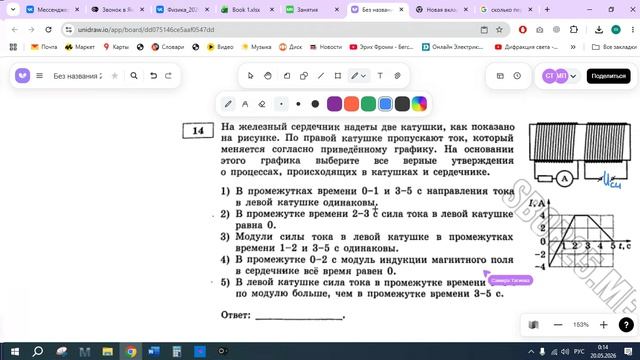Screen dimensions: 640x360
Task: Set thinnest stroke width dot
Action: 281,104
